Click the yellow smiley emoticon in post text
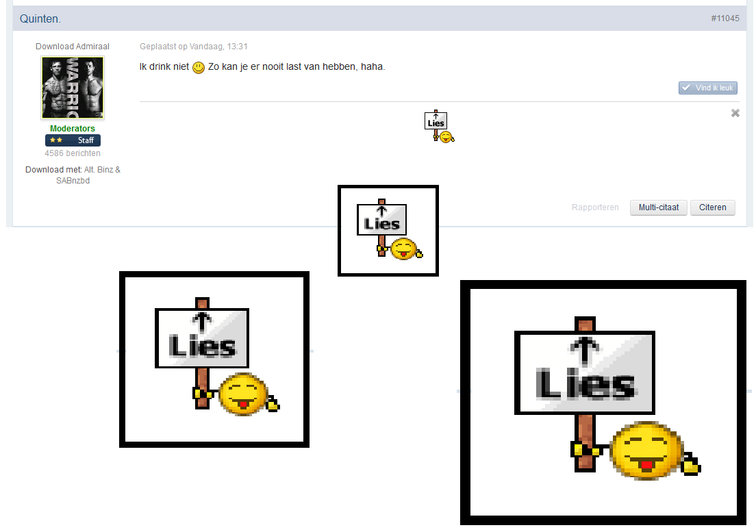The image size is (756, 532). 198,68
